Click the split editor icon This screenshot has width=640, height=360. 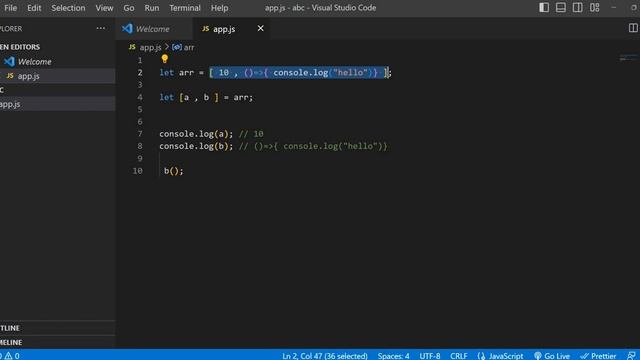pos(633,28)
